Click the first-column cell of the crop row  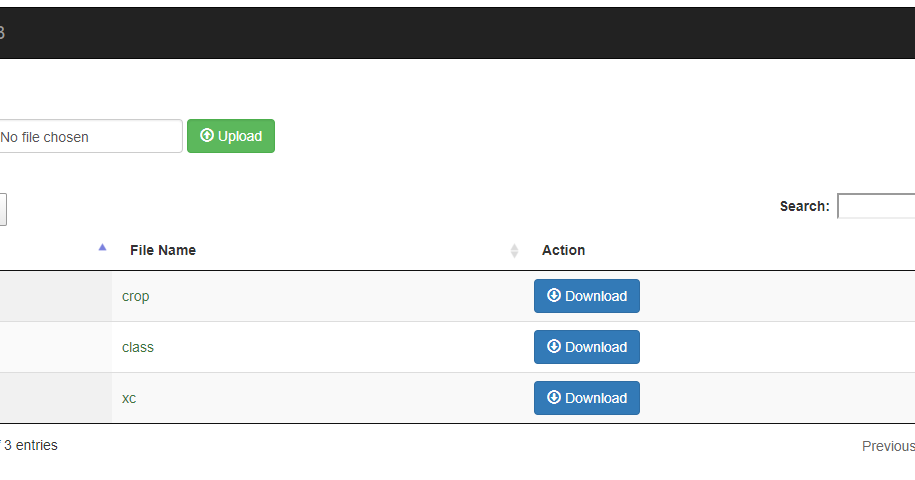point(55,296)
